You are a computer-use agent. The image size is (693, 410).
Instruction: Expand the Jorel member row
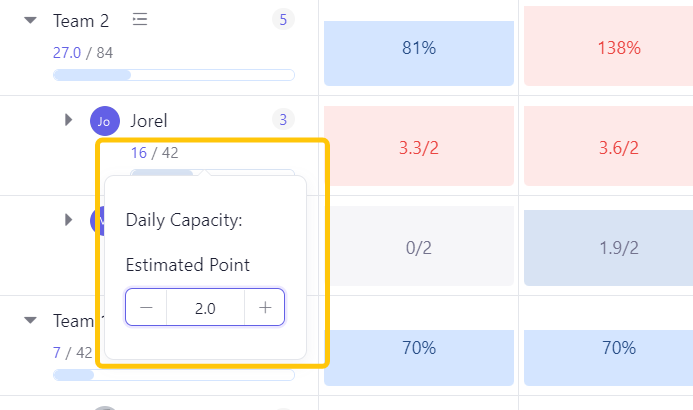point(68,120)
